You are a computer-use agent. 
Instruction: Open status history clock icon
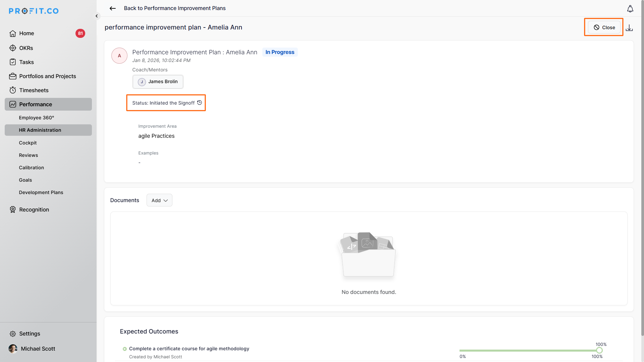(x=200, y=103)
